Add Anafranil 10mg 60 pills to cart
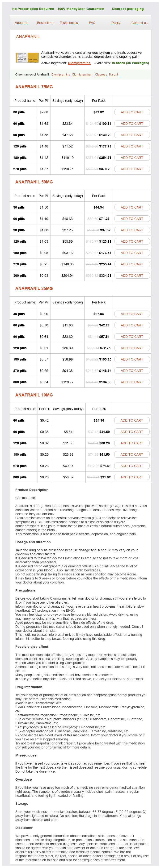This screenshot has width=161, height=868. pyautogui.click(x=131, y=421)
